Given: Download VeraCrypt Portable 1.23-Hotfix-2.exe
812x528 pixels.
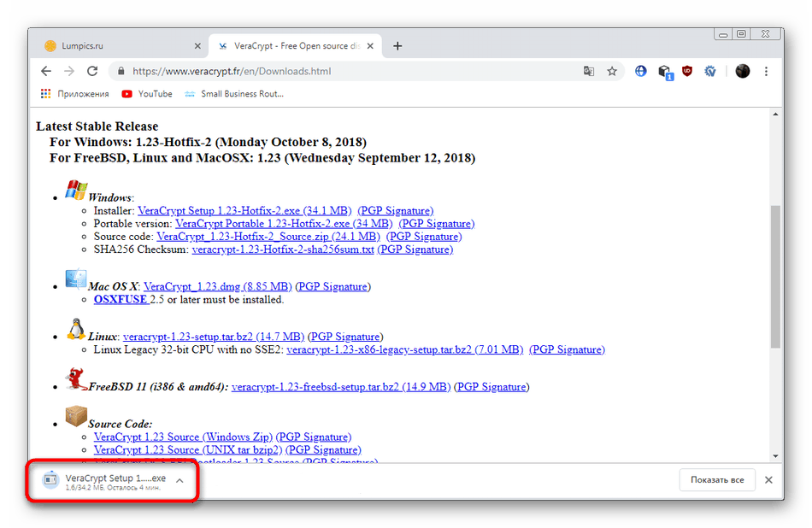Looking at the screenshot, I should click(284, 224).
